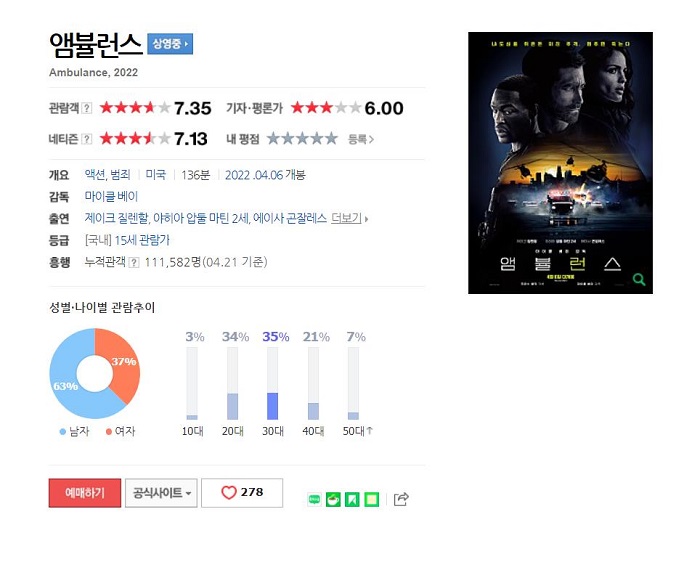Like the movie with the heart button

[242, 493]
